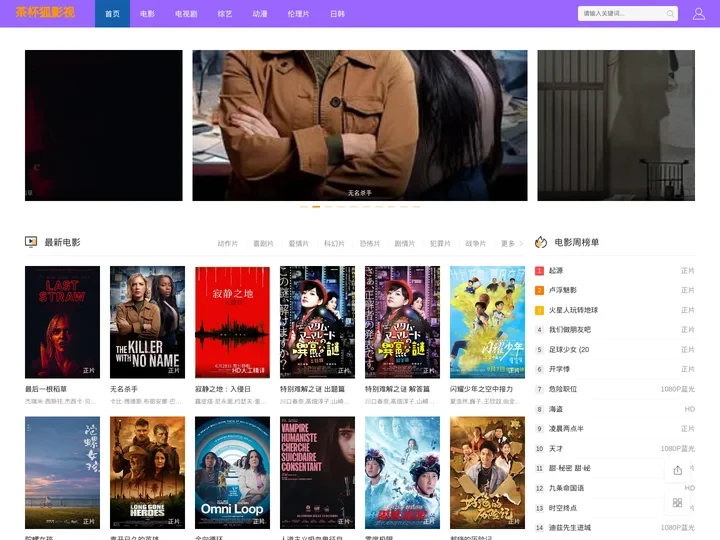Screen dimensions: 720x540
Task: Click the center banner image 无名杀手
Action: click(360, 125)
